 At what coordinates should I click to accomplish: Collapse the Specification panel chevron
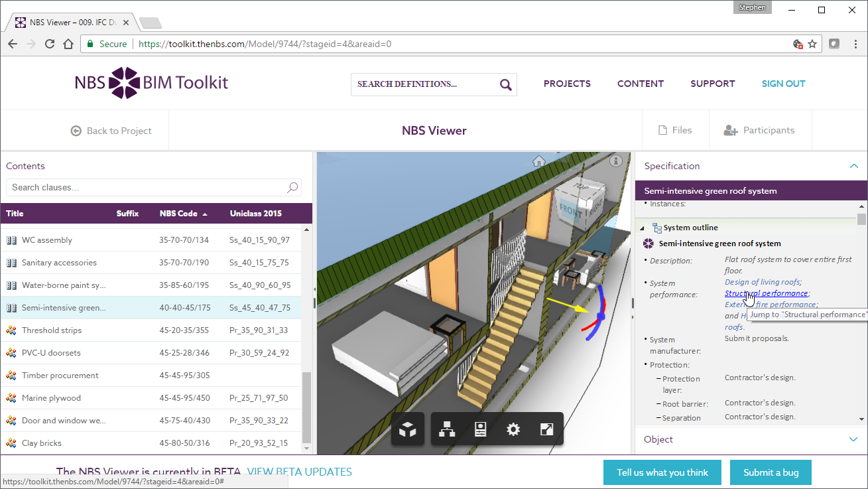tap(854, 166)
